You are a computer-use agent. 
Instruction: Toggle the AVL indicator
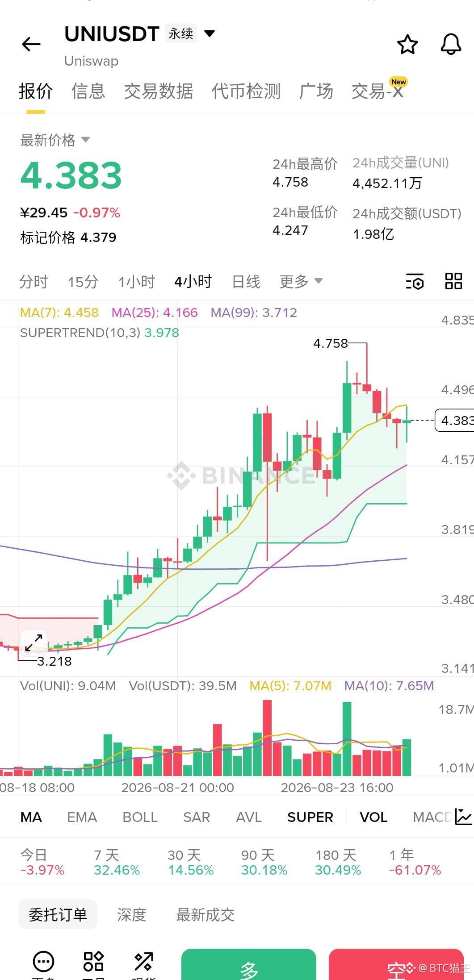248,817
